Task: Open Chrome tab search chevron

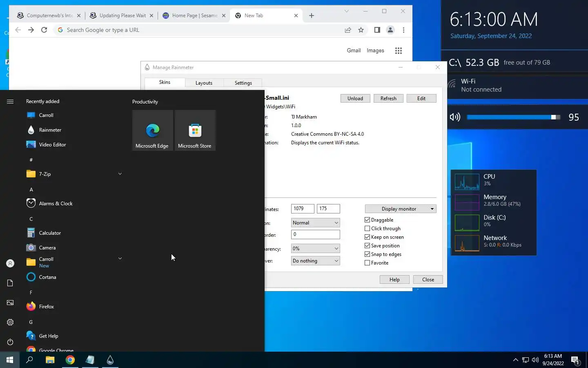Action: click(347, 11)
